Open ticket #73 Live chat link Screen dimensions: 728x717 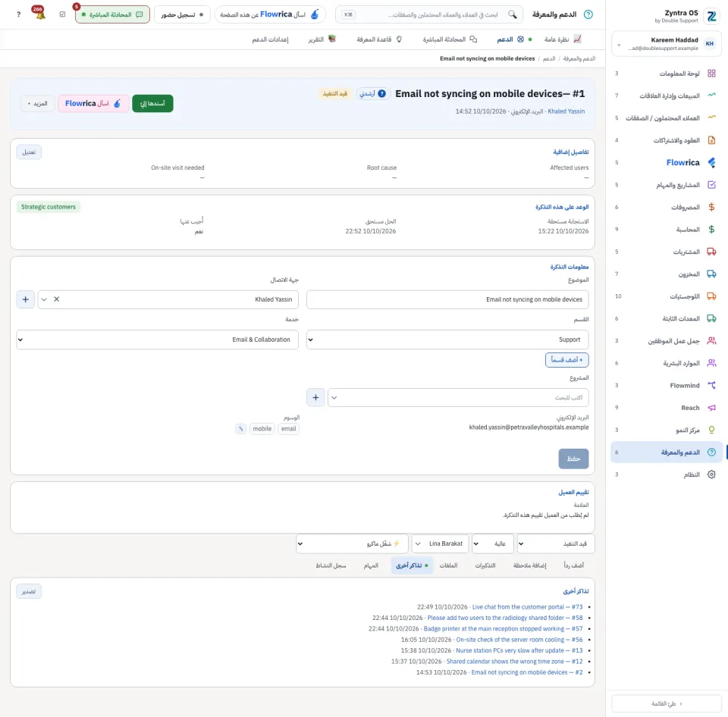pos(527,607)
